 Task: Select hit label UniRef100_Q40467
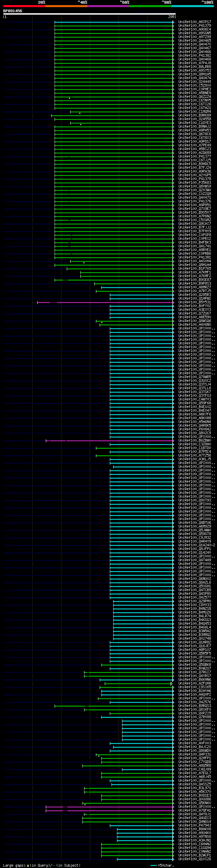click(x=195, y=48)
